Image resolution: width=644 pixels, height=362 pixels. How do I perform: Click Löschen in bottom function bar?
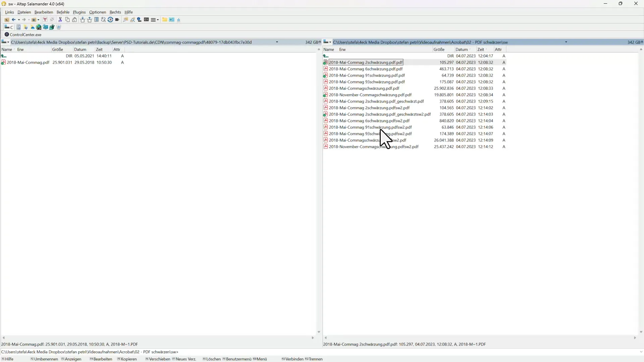point(212,359)
